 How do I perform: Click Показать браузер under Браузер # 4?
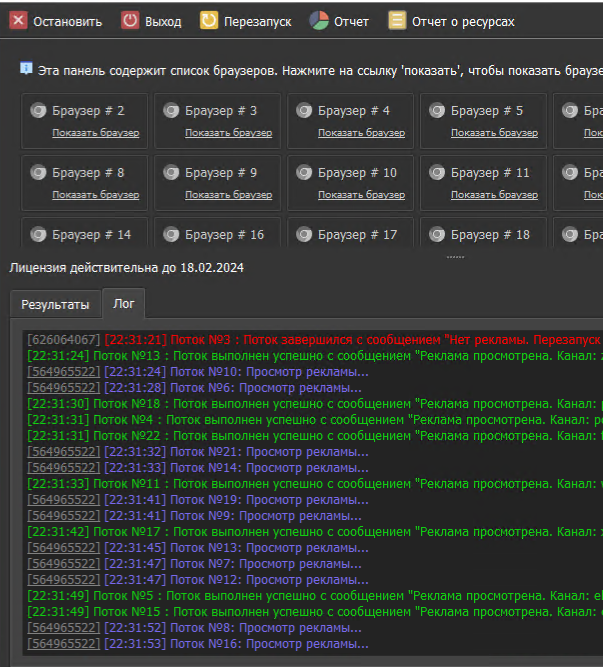(361, 133)
